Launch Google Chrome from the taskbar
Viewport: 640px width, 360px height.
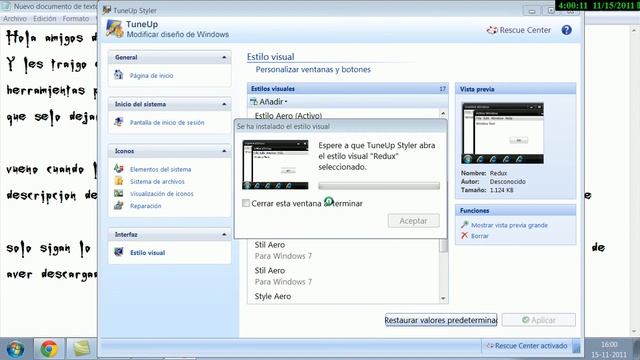49,349
